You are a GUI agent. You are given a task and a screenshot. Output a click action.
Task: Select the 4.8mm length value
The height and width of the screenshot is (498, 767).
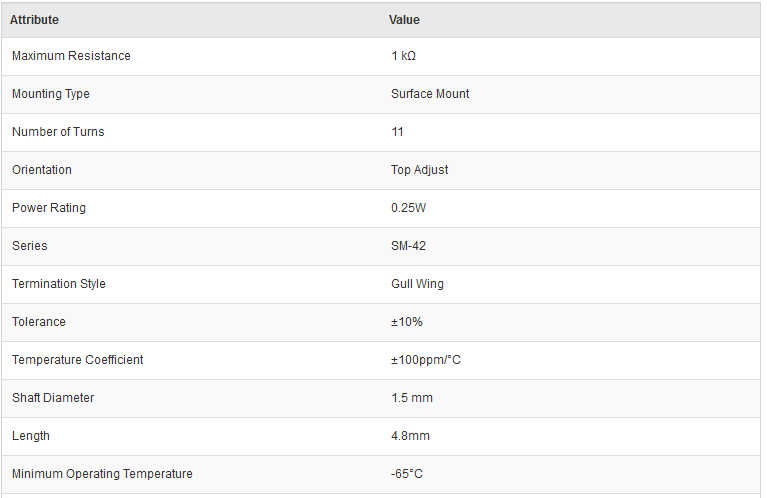click(x=411, y=436)
